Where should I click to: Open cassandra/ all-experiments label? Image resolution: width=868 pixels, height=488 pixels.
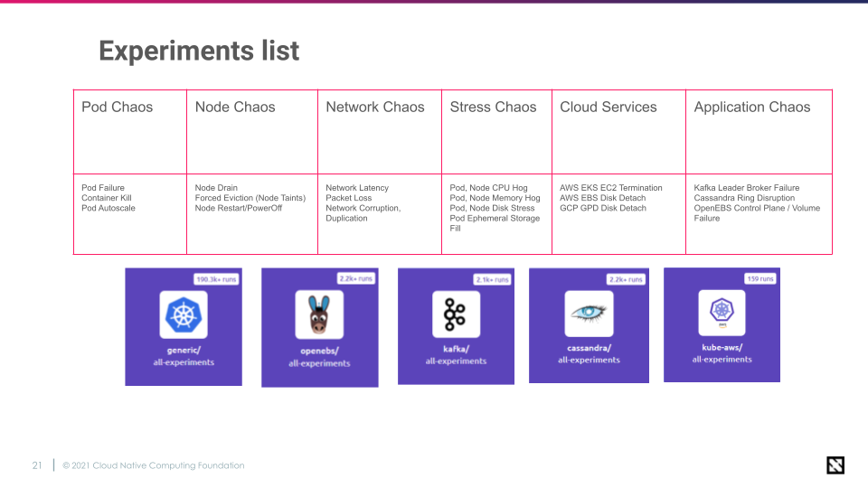[589, 354]
